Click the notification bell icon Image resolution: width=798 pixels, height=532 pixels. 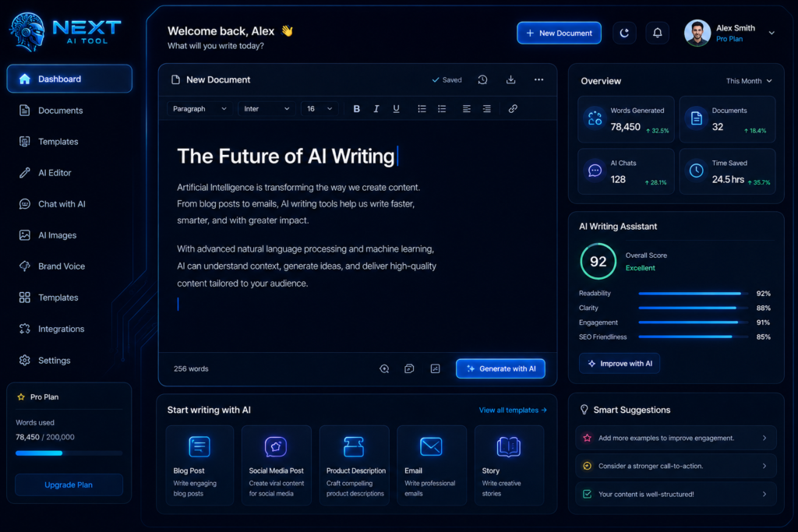coord(657,33)
